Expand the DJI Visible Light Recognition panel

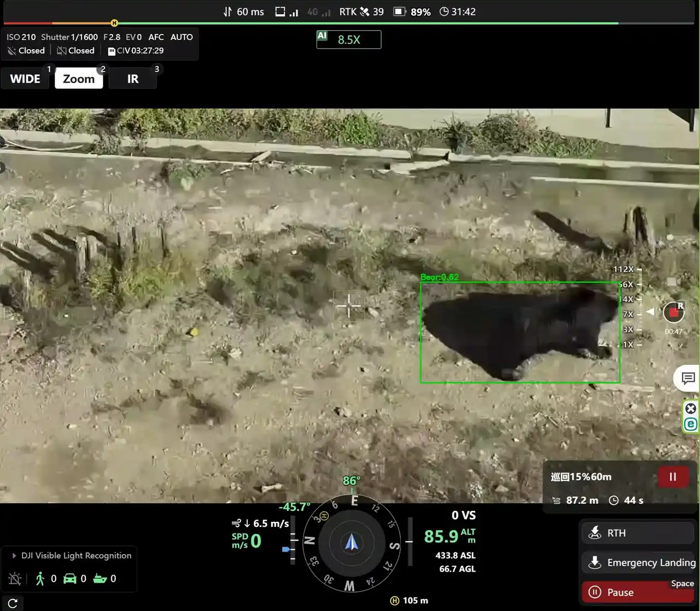pos(14,556)
